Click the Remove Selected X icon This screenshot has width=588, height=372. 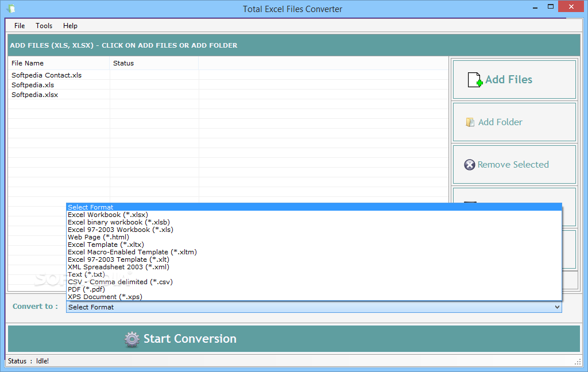(470, 165)
